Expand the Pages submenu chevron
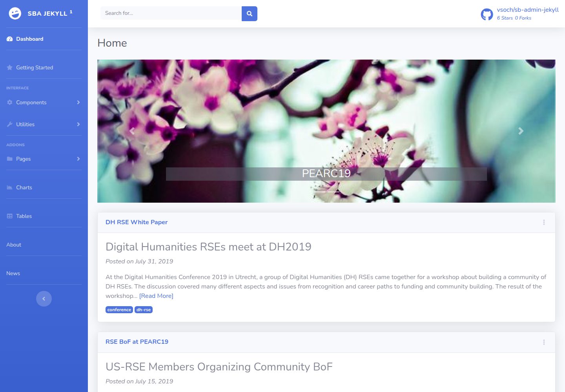This screenshot has height=392, width=565. [x=78, y=159]
